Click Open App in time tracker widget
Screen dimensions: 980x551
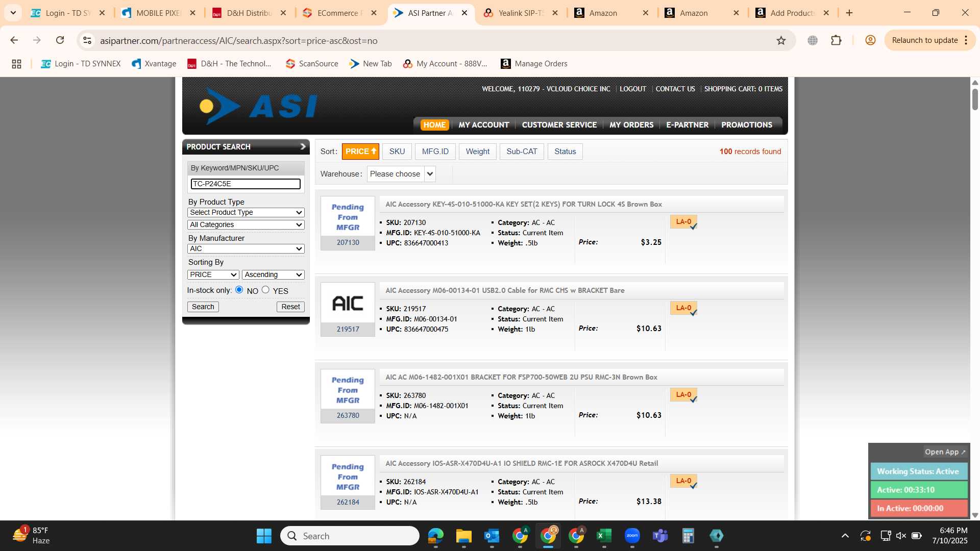pos(945,452)
